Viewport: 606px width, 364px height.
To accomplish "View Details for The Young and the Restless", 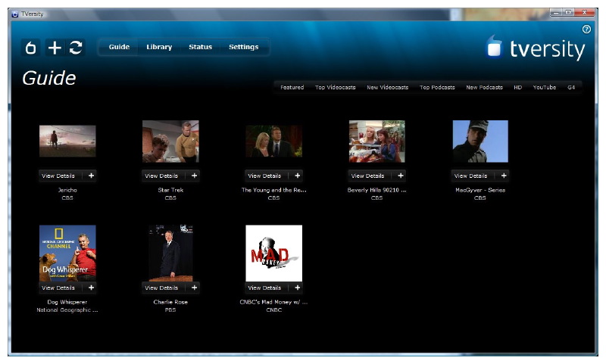I will [264, 176].
